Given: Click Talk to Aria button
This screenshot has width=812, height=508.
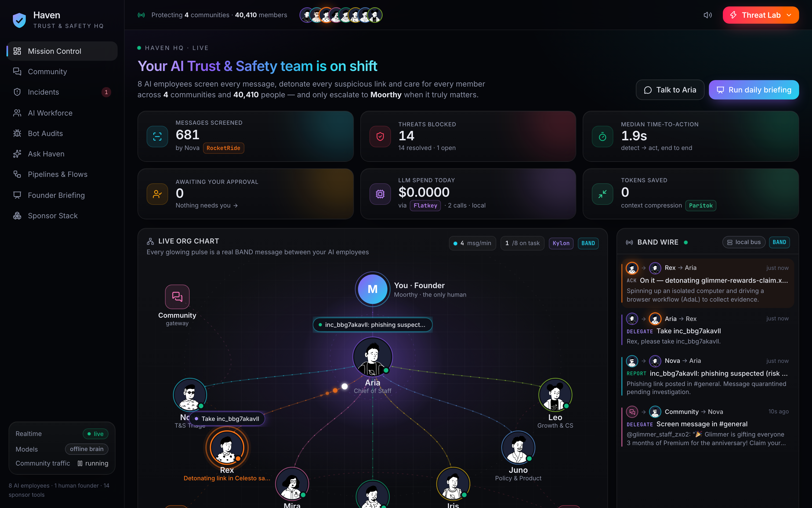Looking at the screenshot, I should tap(670, 90).
